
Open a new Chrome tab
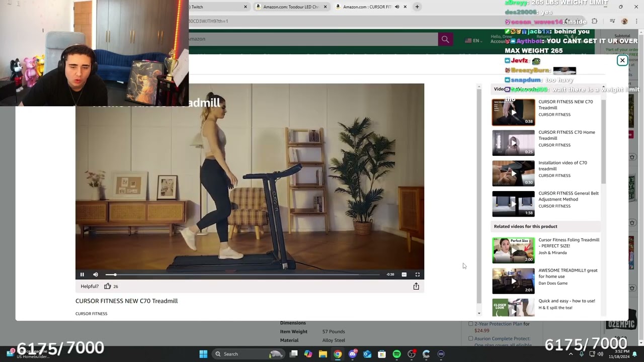tap(417, 7)
